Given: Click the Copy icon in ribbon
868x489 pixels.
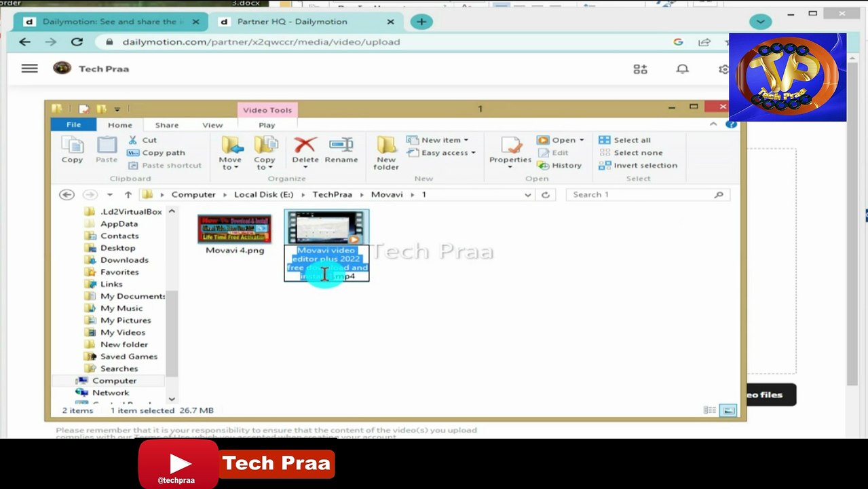Looking at the screenshot, I should click(72, 150).
